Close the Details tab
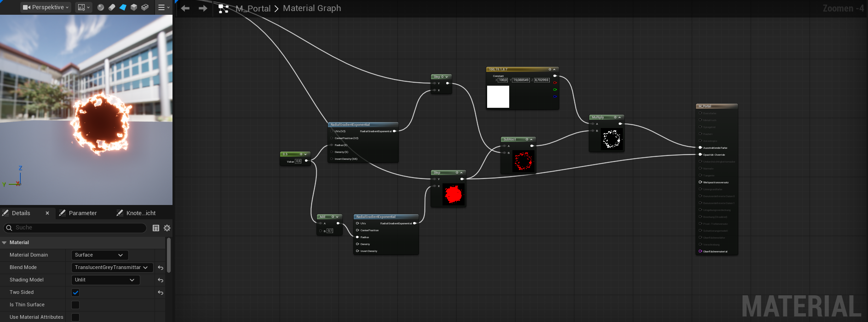The width and height of the screenshot is (868, 322). tap(47, 213)
